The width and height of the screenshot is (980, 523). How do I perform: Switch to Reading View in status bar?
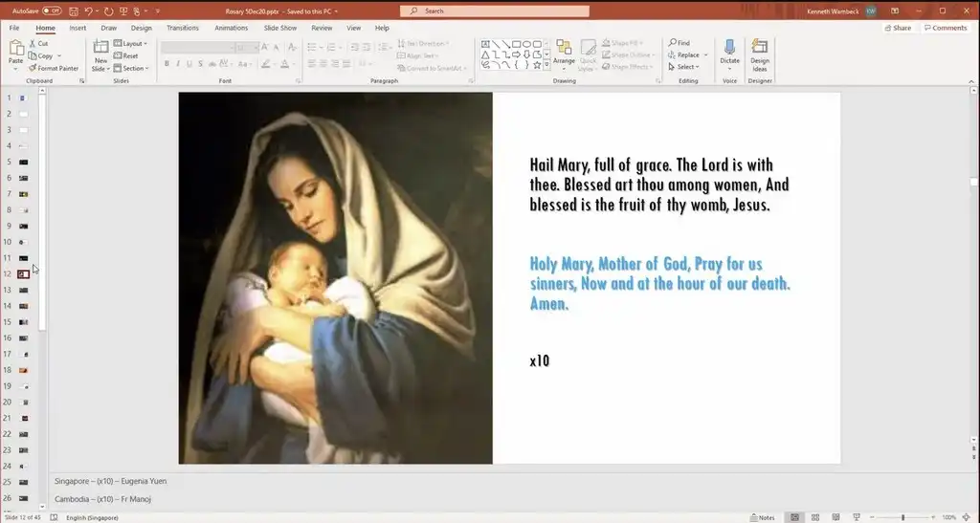(835, 517)
